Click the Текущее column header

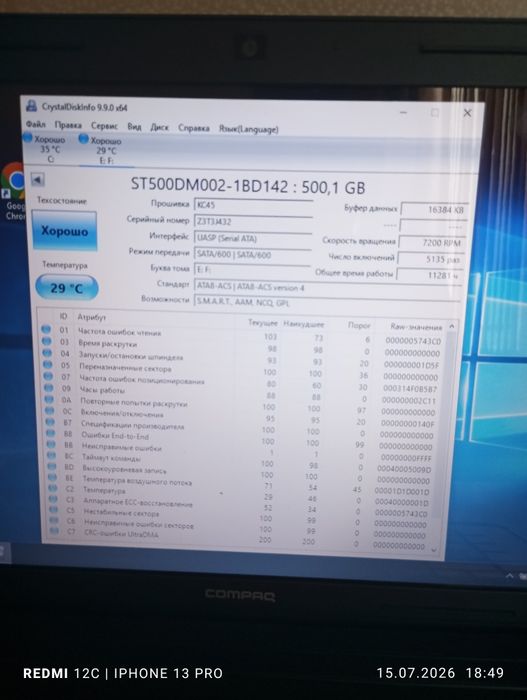tap(263, 322)
